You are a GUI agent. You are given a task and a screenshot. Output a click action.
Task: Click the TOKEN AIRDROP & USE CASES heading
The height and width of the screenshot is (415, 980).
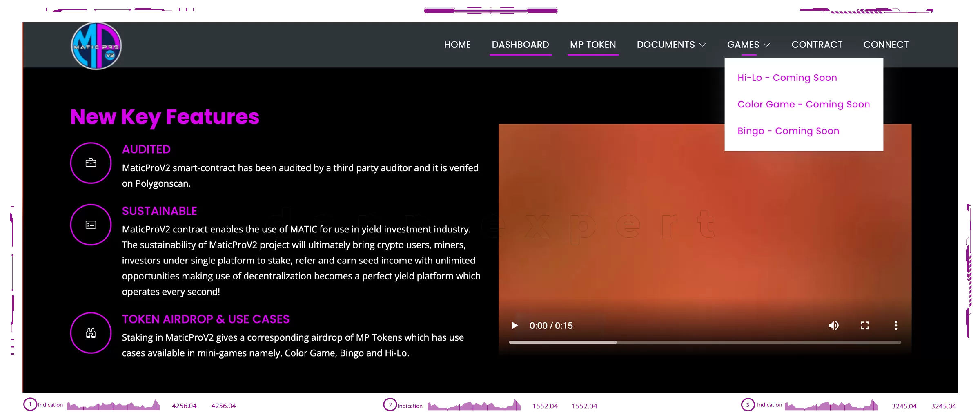click(x=206, y=319)
